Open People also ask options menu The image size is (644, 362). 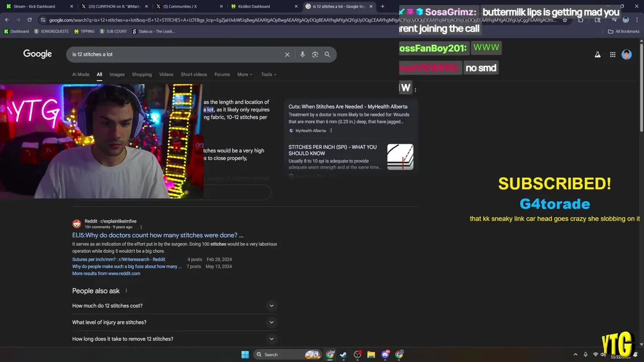[x=126, y=291]
